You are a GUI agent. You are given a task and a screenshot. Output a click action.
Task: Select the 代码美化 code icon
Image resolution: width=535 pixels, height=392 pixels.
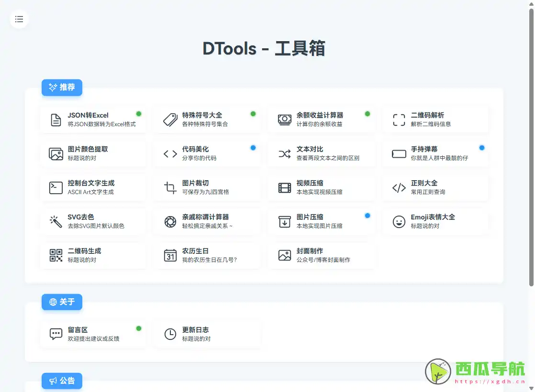pyautogui.click(x=169, y=153)
